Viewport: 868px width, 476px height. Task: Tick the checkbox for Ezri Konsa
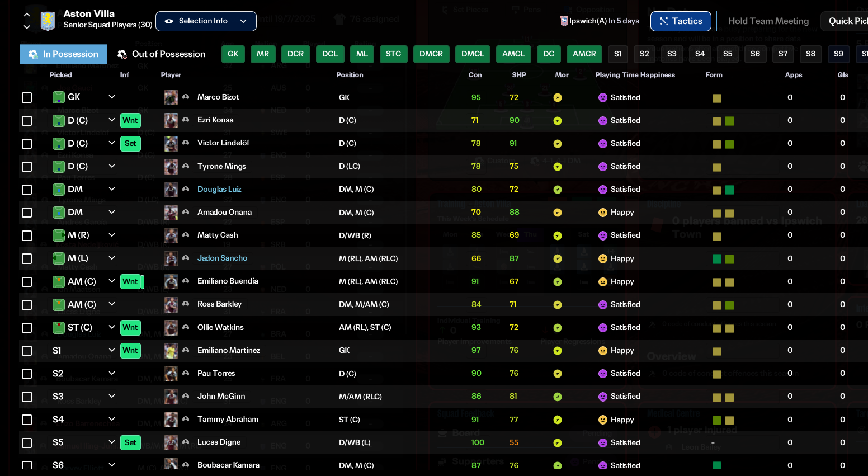(27, 121)
